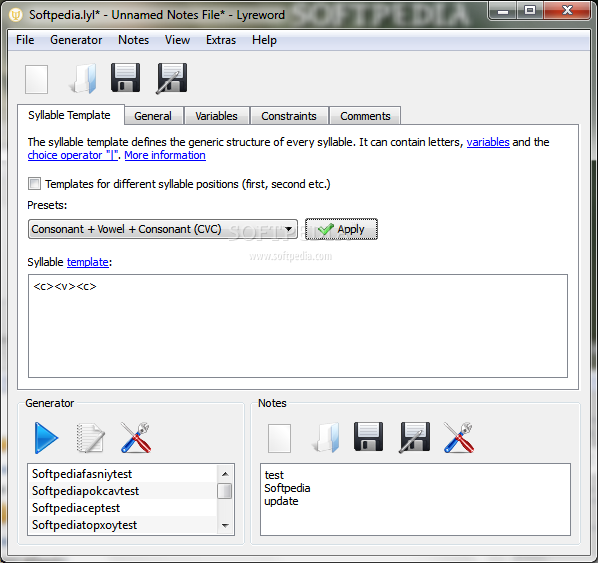The width and height of the screenshot is (598, 563).
Task: Select Softpediapokcavtest in generated words
Action: pyautogui.click(x=122, y=491)
